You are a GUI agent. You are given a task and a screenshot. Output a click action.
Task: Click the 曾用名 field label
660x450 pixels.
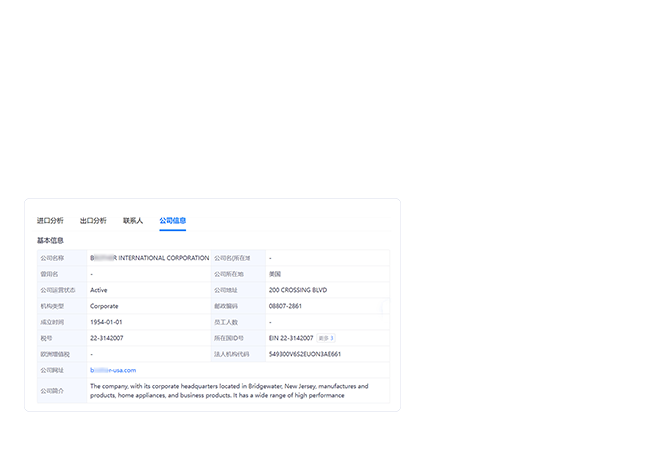49,274
